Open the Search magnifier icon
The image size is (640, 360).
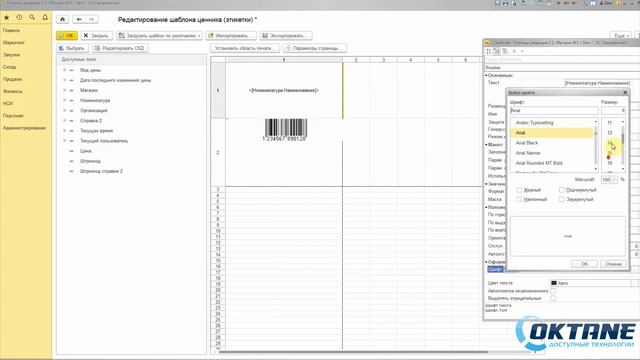click(x=32, y=18)
